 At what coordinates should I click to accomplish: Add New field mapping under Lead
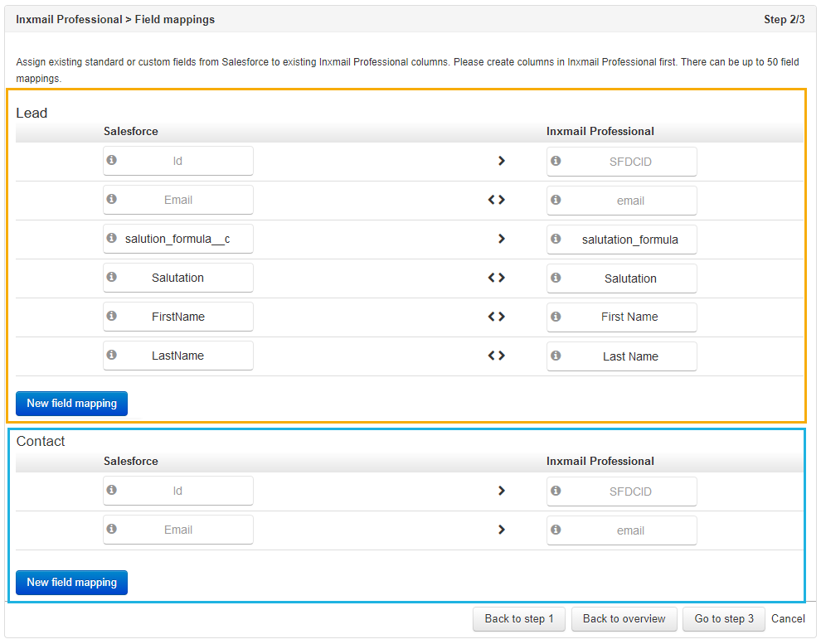[x=71, y=404]
